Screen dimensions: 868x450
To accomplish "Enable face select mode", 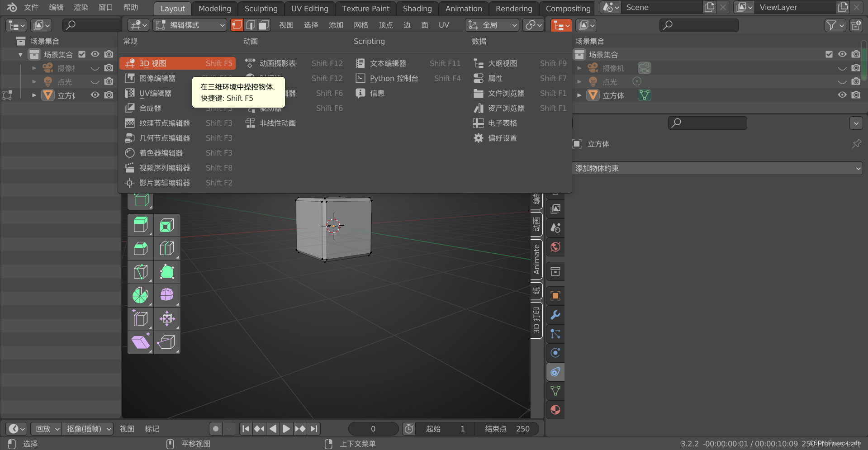I will (264, 25).
